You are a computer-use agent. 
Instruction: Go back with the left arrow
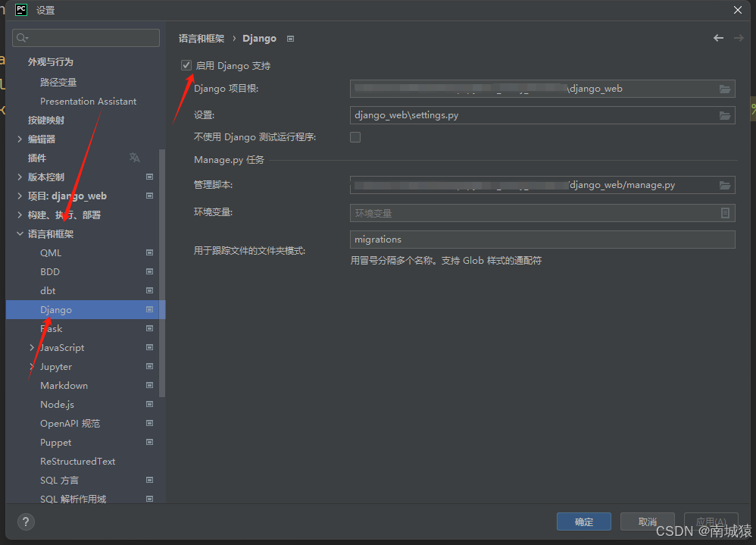718,38
